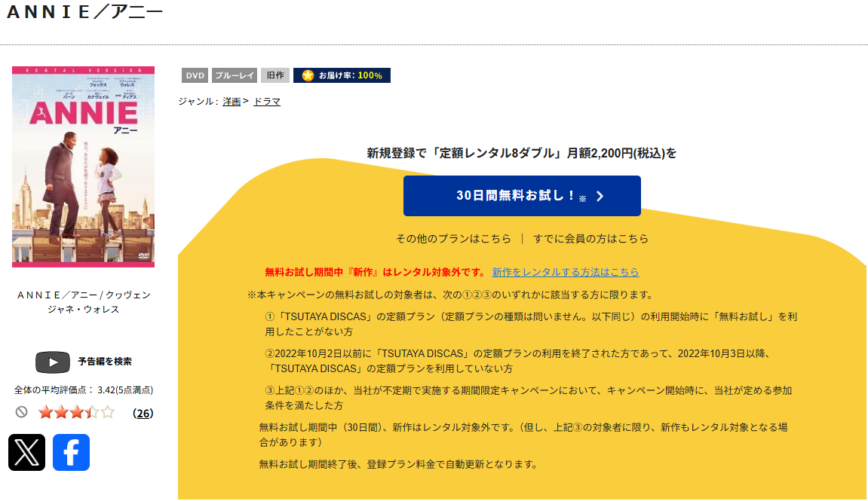Viewport: 868px width, 501px height.
Task: Click the ＡＮＮＩＥ／アニー page title
Action: pyautogui.click(x=84, y=11)
